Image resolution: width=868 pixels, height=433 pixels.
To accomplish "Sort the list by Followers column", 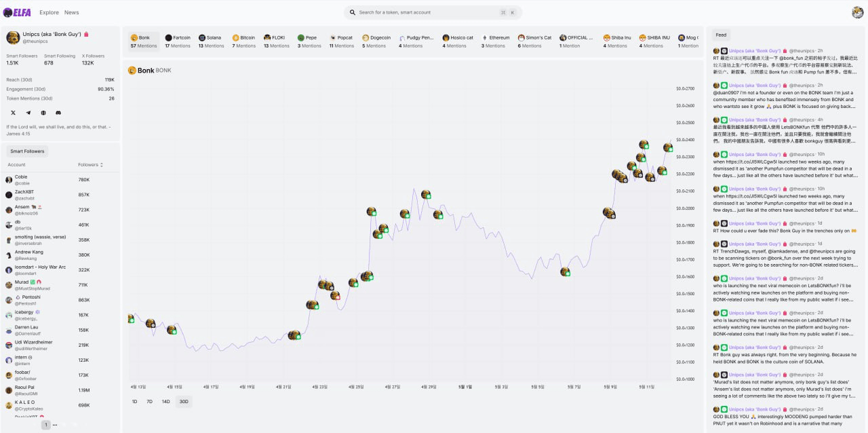I will pyautogui.click(x=91, y=165).
